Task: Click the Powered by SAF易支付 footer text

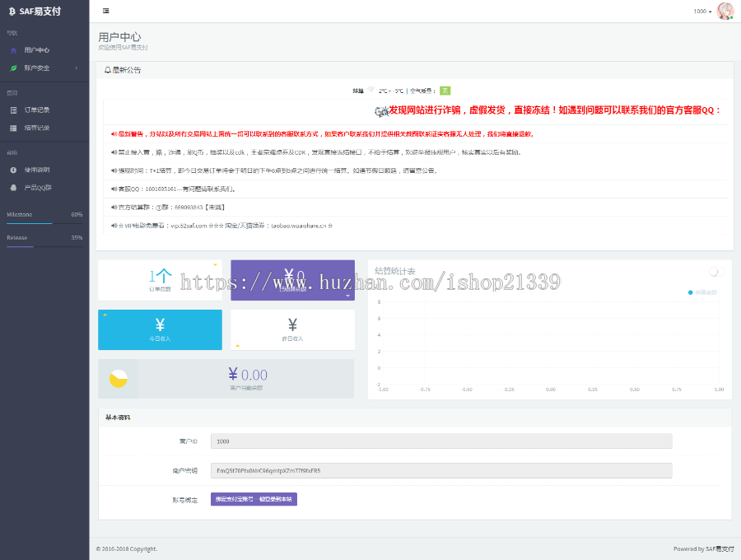Action: pos(704,548)
